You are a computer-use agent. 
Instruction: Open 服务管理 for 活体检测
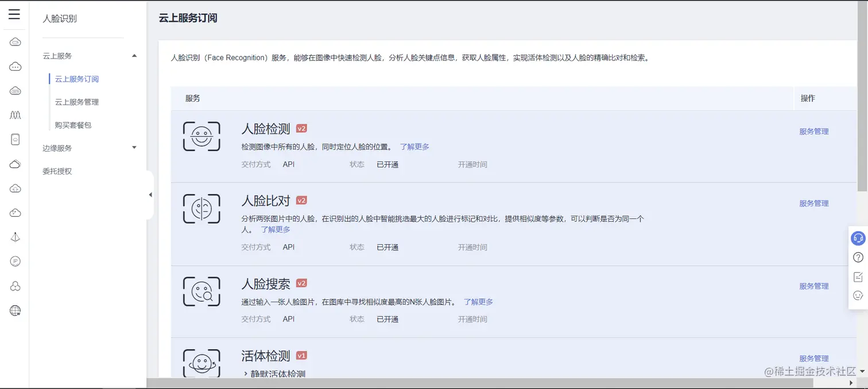coord(814,359)
